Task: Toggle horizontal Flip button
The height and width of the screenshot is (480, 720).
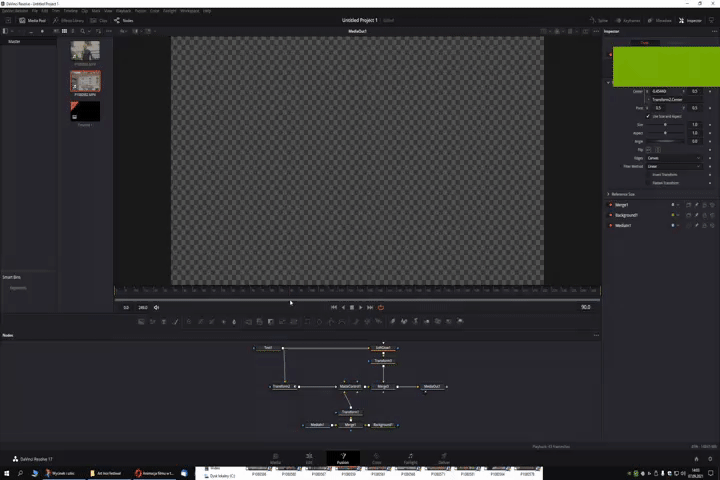Action: 648,150
